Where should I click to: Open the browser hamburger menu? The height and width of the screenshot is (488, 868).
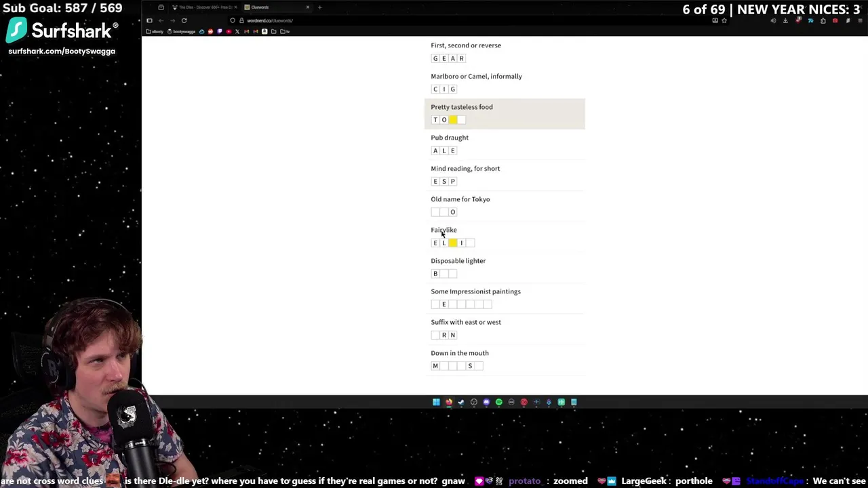coord(861,20)
